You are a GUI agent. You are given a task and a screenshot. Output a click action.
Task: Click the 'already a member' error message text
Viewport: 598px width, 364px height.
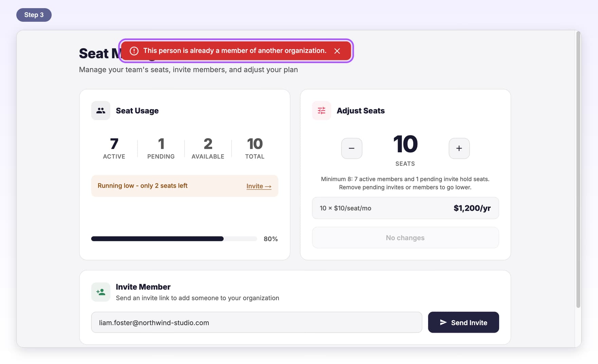pyautogui.click(x=235, y=51)
